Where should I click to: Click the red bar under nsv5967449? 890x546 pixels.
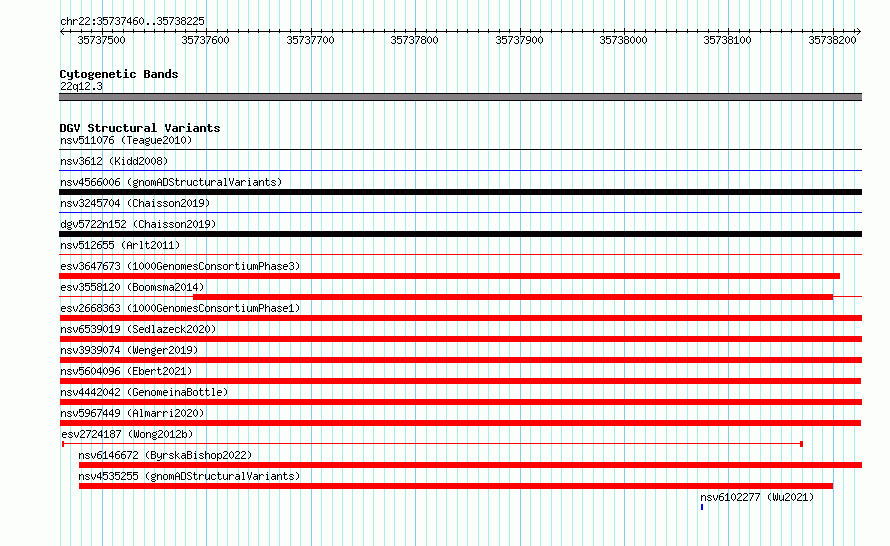460,423
